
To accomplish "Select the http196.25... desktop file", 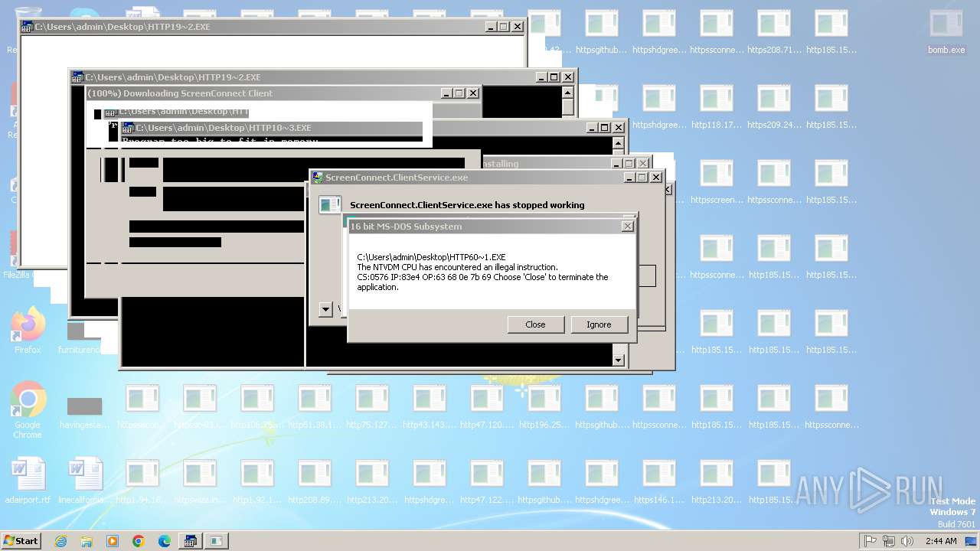I will pos(544,407).
